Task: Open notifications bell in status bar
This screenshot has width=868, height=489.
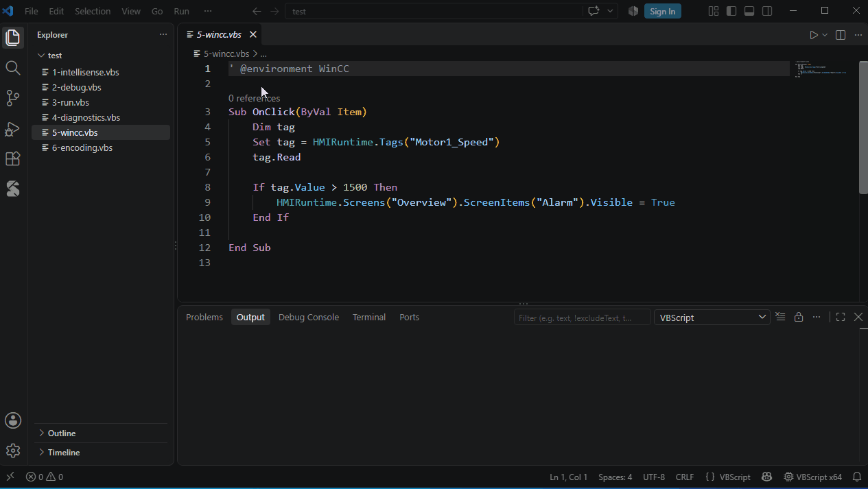Action: (x=857, y=477)
